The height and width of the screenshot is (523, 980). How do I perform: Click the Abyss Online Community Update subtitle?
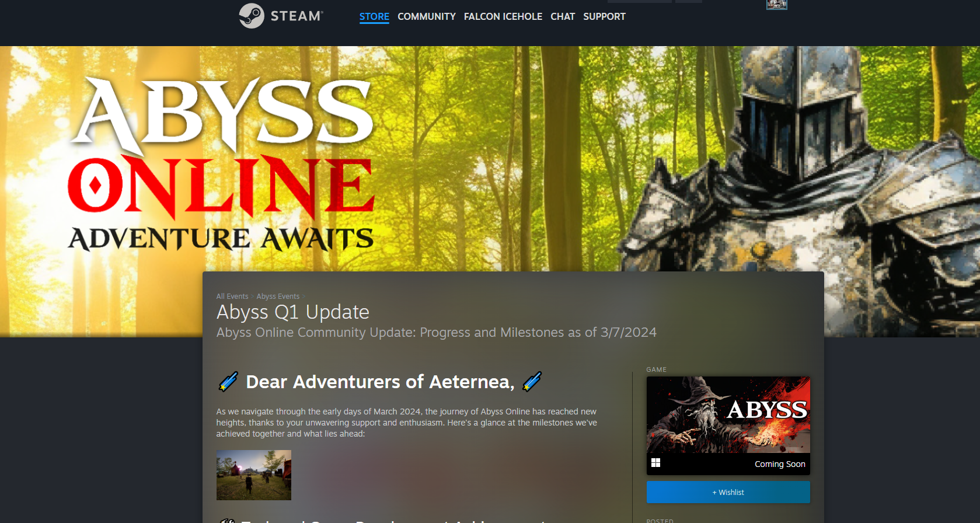[x=437, y=332]
